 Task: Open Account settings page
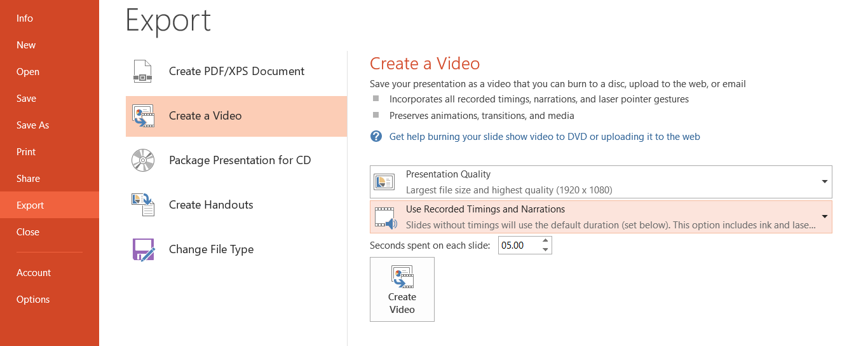(50, 273)
